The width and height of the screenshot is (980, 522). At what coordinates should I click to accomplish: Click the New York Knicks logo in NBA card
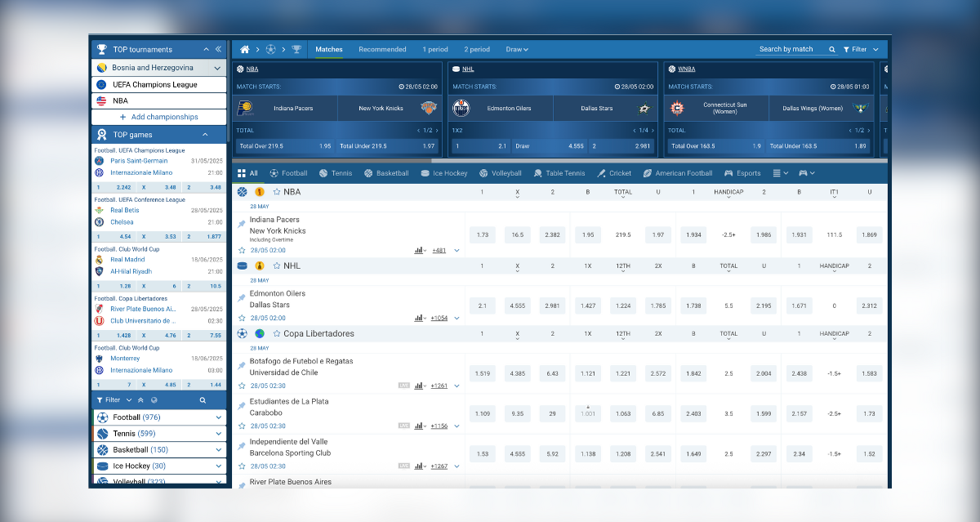coord(430,108)
